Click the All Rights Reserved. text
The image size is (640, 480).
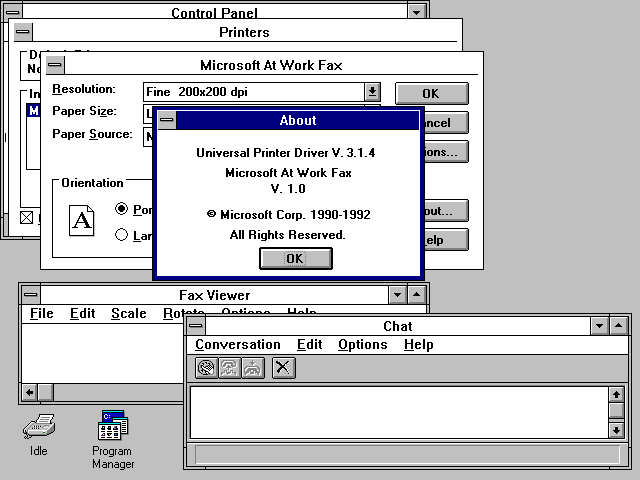(287, 235)
